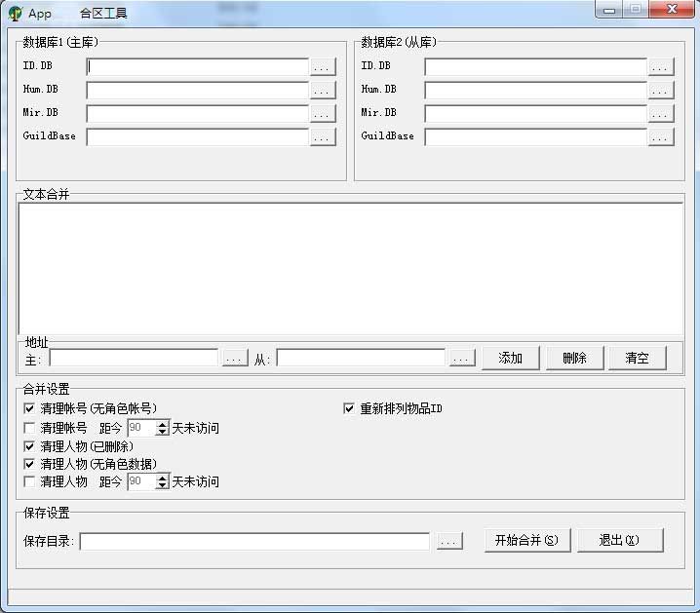Uncheck 清理帐号(无角色帐号) option
Image resolution: width=700 pixels, height=613 pixels.
pos(29,408)
